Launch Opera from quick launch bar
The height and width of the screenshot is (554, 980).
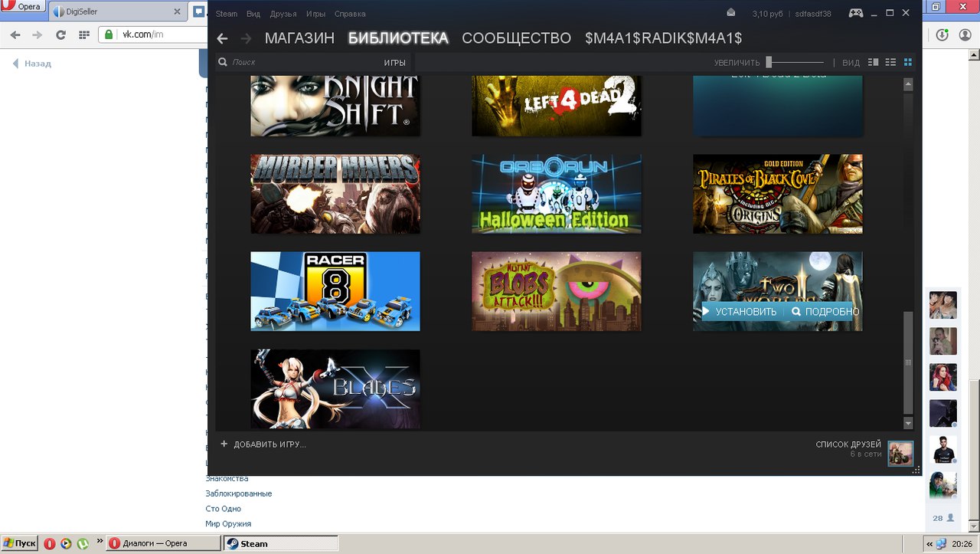50,543
